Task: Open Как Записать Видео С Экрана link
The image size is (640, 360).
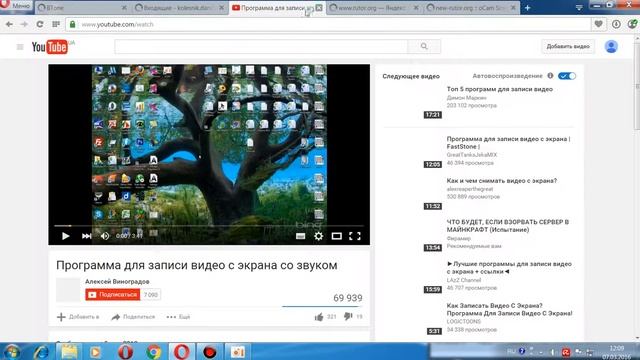Action: click(x=509, y=309)
